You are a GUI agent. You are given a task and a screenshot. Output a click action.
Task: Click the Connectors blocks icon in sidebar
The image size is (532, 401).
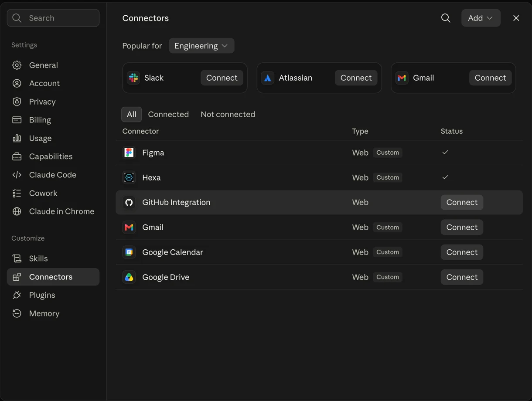click(17, 277)
